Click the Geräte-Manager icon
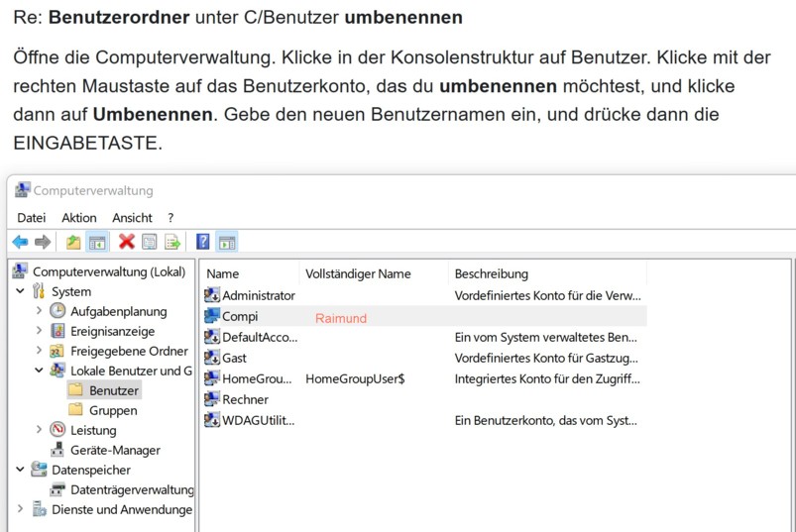 click(x=57, y=450)
